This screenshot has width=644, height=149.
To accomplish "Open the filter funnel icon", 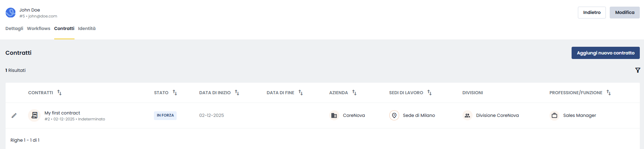I will point(638,70).
